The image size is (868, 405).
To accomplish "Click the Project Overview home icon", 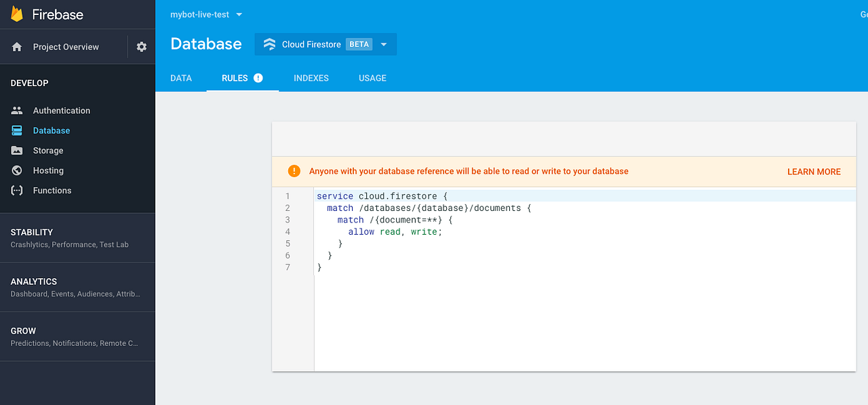I will click(16, 46).
